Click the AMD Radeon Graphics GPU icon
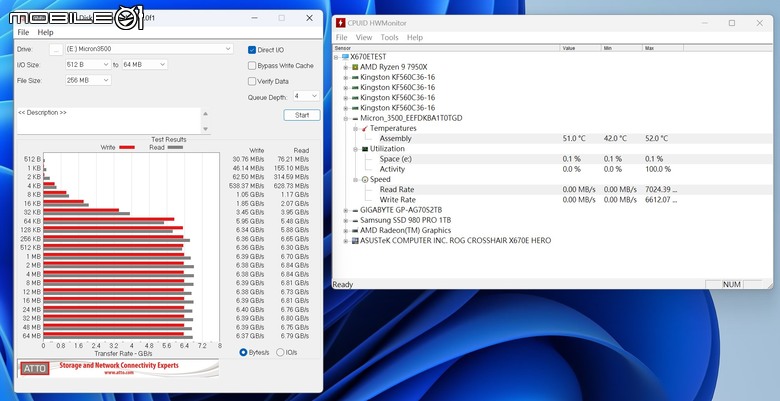 [355, 231]
